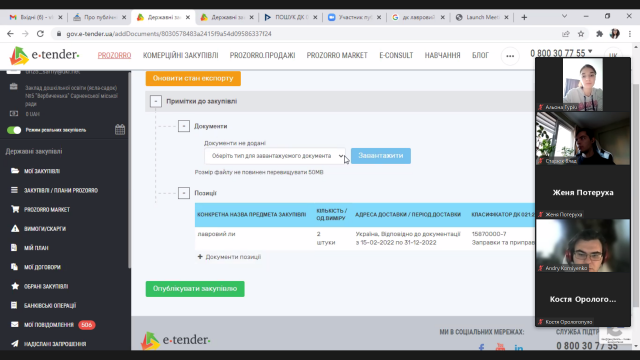Screen dimensions: 640x360
Task: Click the Оновити стан експорту button
Action: click(x=193, y=78)
